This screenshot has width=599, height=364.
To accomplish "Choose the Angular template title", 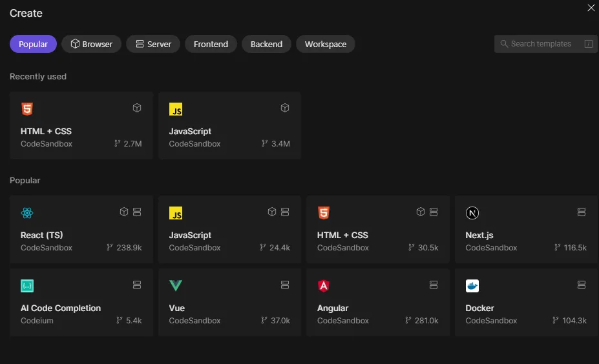I will point(333,308).
